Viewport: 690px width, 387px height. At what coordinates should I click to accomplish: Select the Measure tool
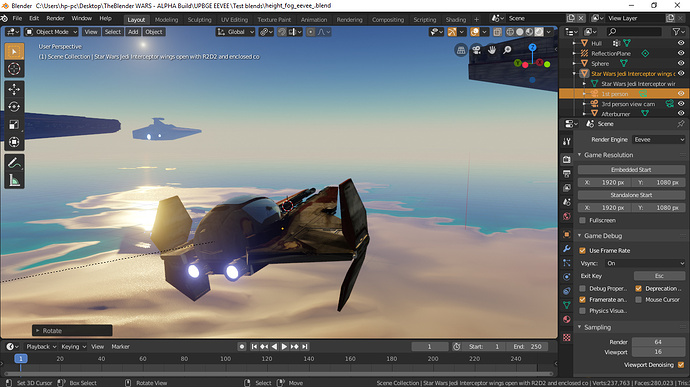[14, 181]
